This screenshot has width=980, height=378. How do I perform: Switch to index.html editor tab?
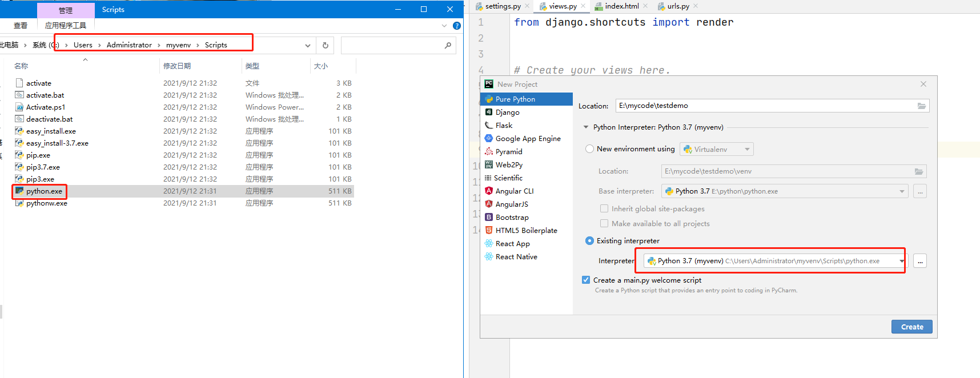click(621, 6)
